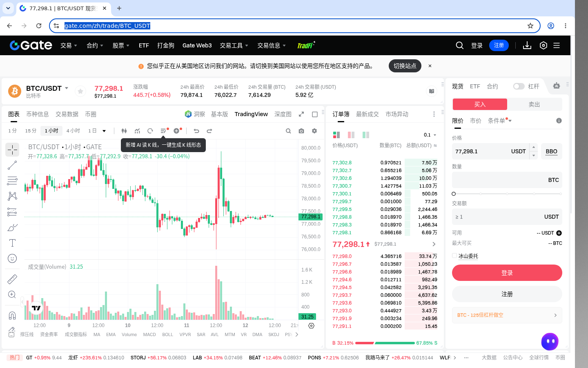
Task: Favorite BTC/USDT with the star icon
Action: 80,92
